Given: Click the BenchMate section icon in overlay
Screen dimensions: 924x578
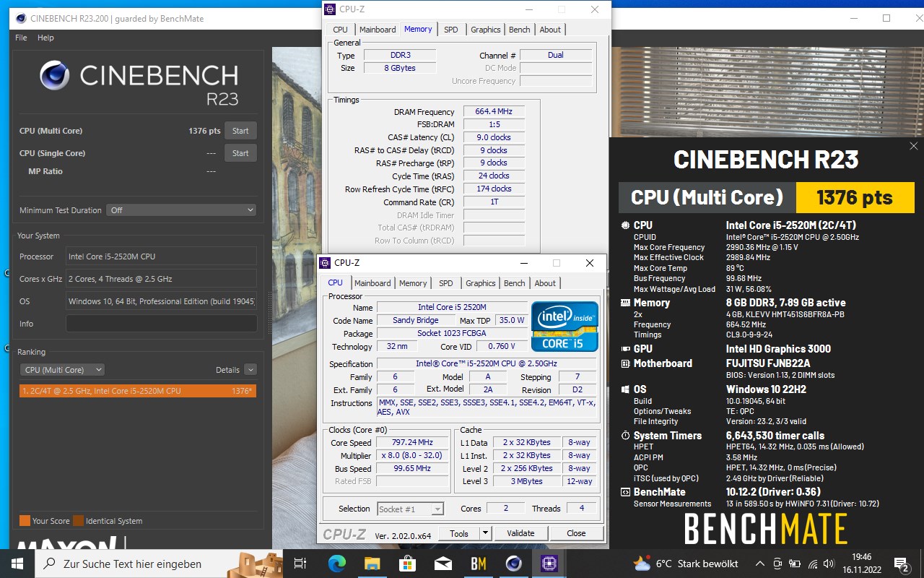Looking at the screenshot, I should (x=625, y=492).
